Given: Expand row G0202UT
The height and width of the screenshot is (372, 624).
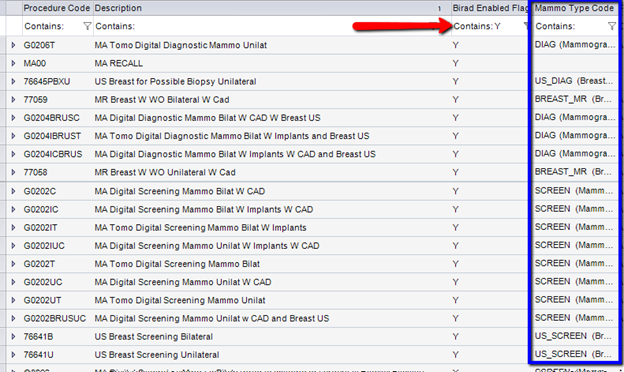Looking at the screenshot, I should (x=13, y=300).
